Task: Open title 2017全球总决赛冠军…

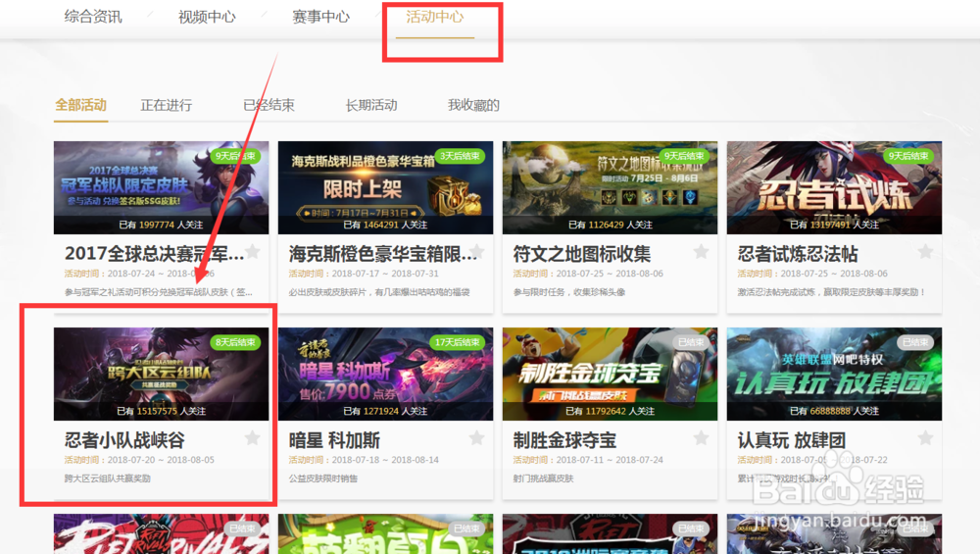Action: [x=154, y=254]
